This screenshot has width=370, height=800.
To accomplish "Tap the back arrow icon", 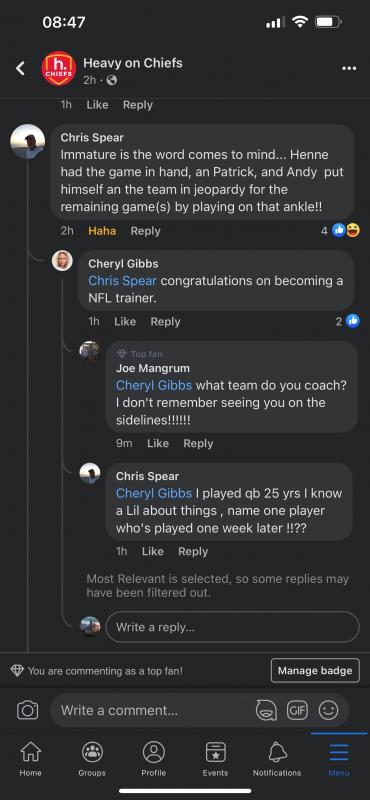I will [20, 68].
